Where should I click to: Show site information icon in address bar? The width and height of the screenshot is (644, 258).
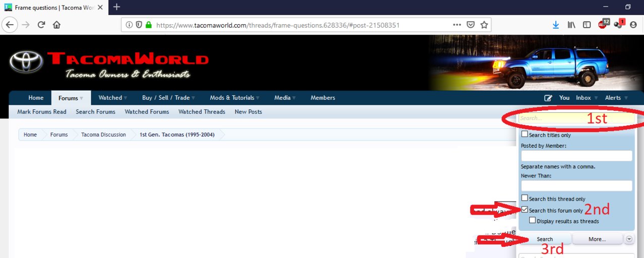(x=129, y=25)
